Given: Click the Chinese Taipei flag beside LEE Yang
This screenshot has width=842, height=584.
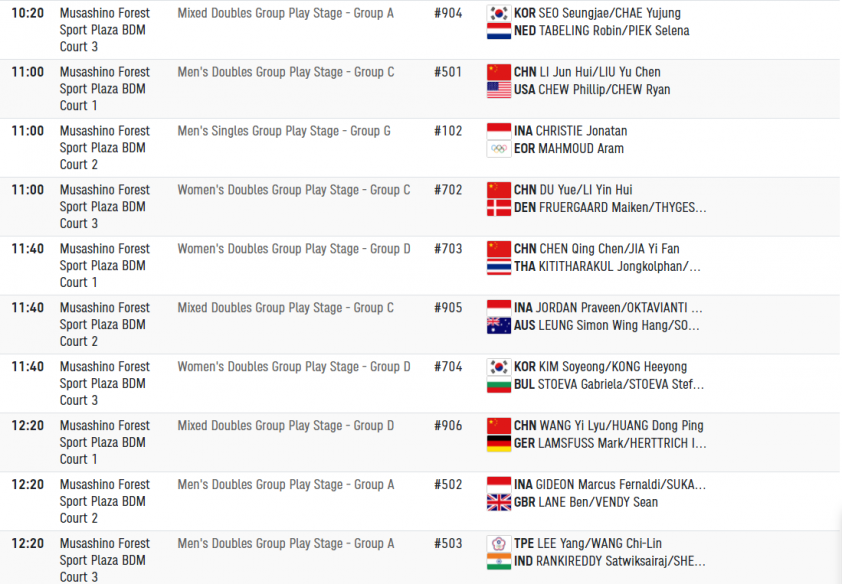Looking at the screenshot, I should click(498, 544).
